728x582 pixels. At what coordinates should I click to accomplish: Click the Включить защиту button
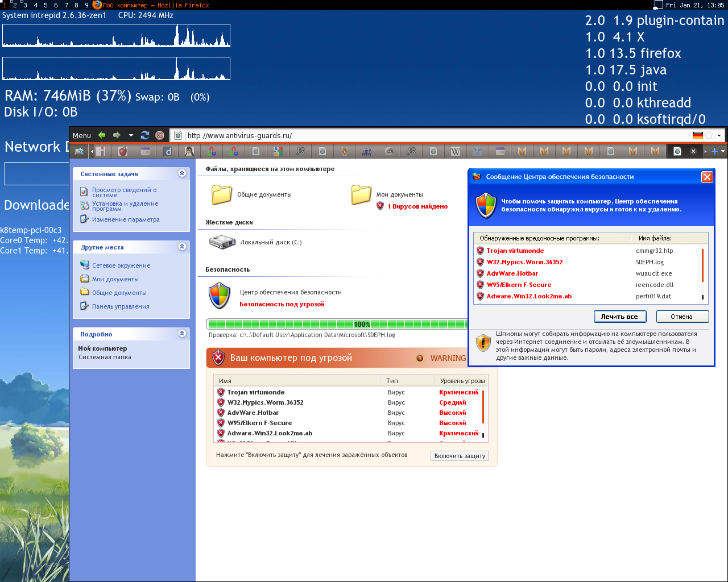460,456
